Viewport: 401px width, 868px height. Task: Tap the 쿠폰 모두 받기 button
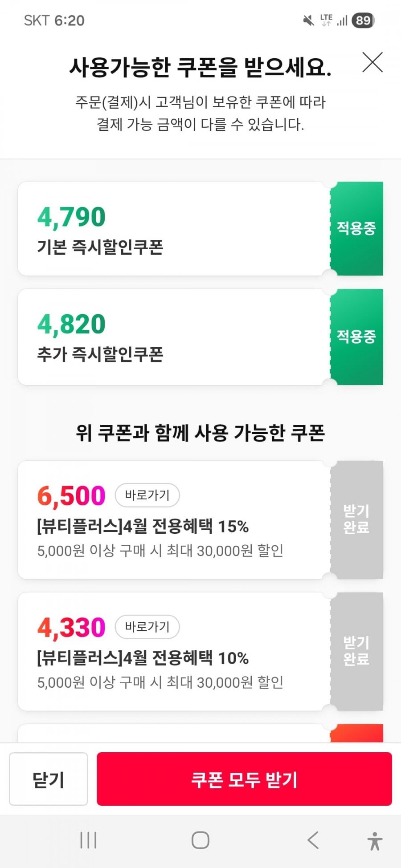click(x=244, y=779)
